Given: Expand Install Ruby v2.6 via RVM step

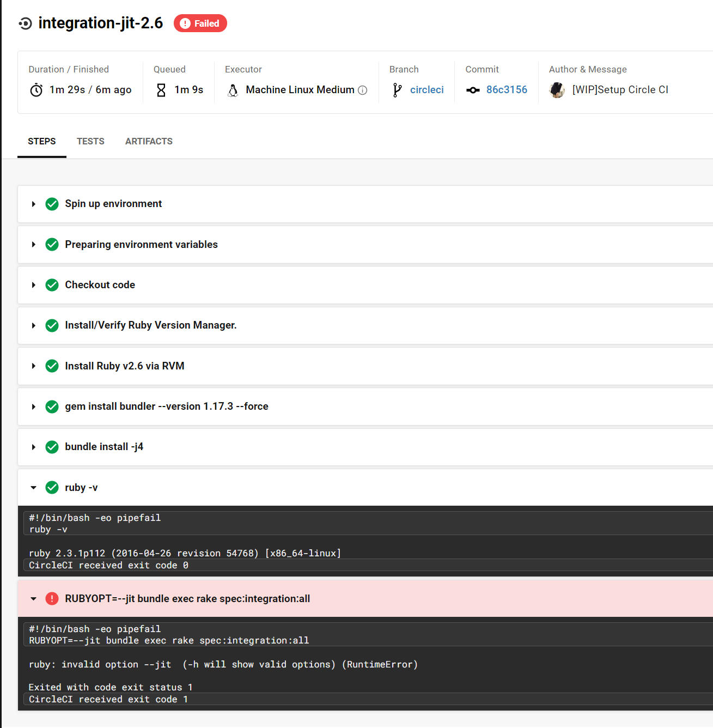Looking at the screenshot, I should (34, 366).
